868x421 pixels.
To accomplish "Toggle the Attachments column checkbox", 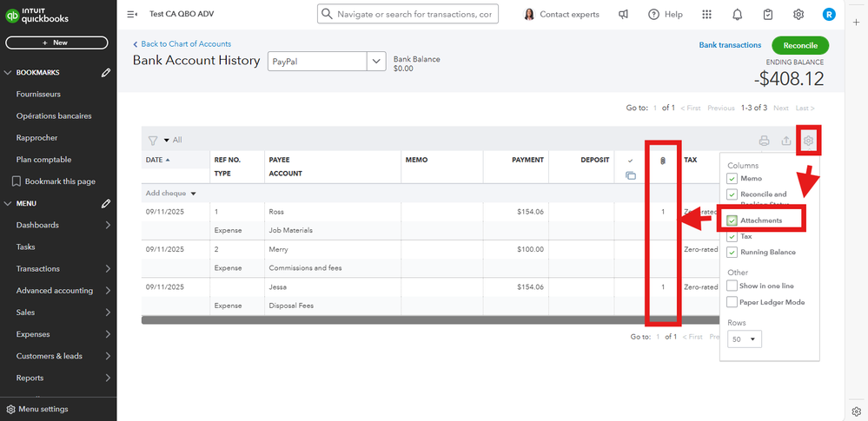I will pyautogui.click(x=732, y=220).
